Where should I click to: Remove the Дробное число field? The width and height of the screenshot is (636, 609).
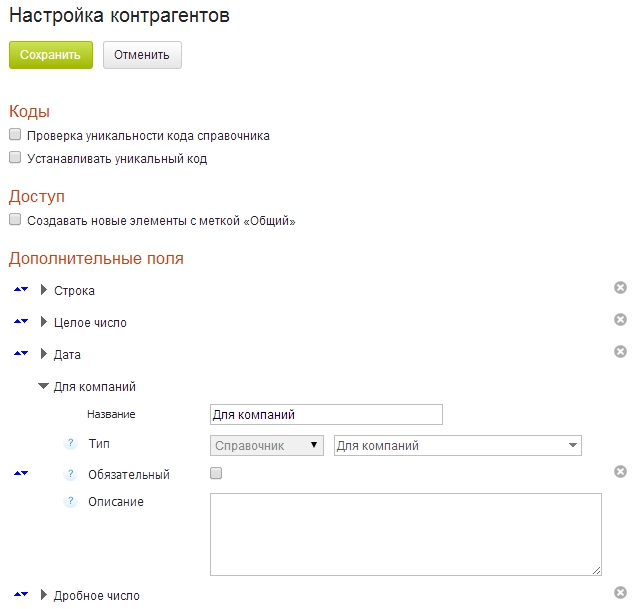coord(620,592)
